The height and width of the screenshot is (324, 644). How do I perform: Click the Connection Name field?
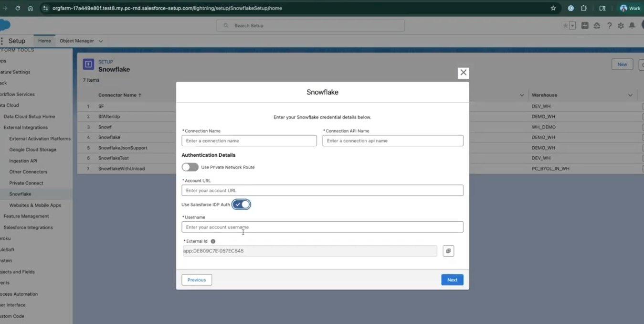click(249, 140)
